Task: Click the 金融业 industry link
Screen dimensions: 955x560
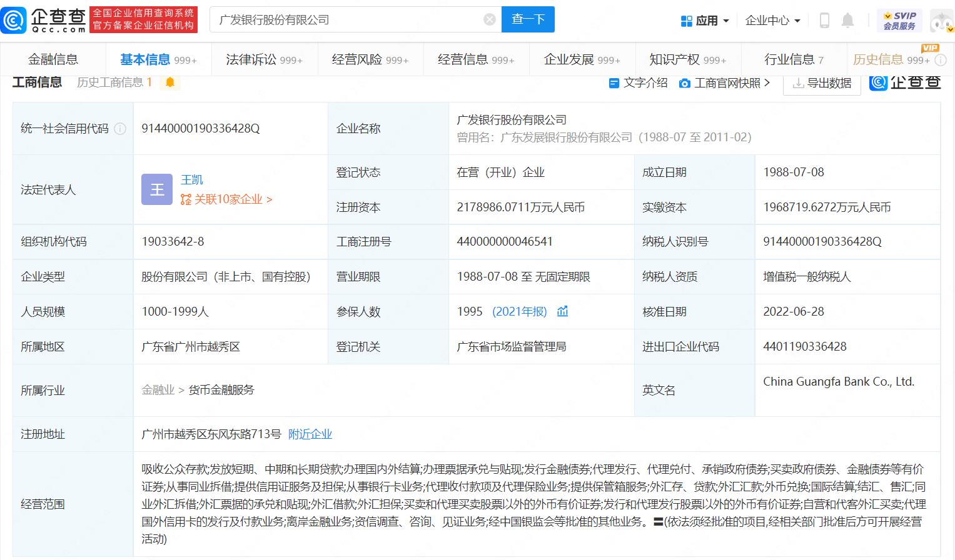Action: [158, 390]
